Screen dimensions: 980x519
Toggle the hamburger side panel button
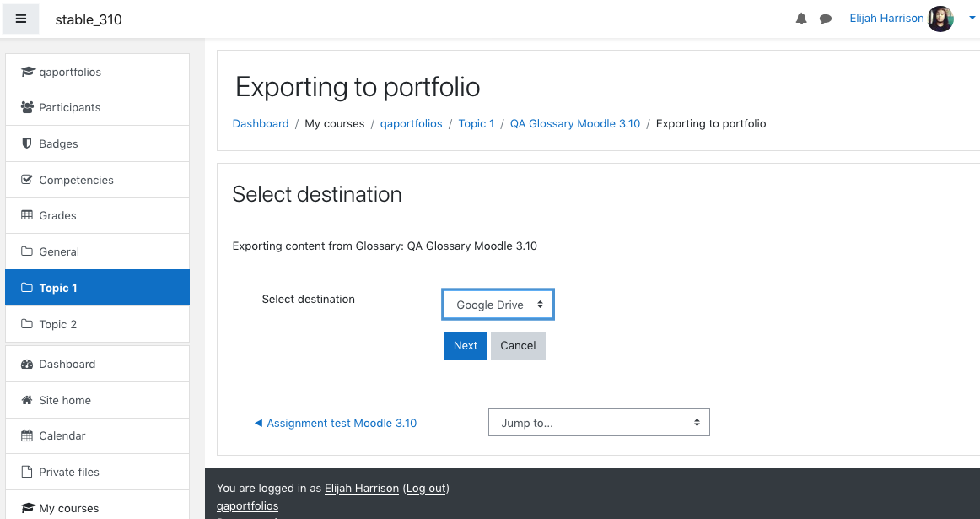click(x=20, y=19)
